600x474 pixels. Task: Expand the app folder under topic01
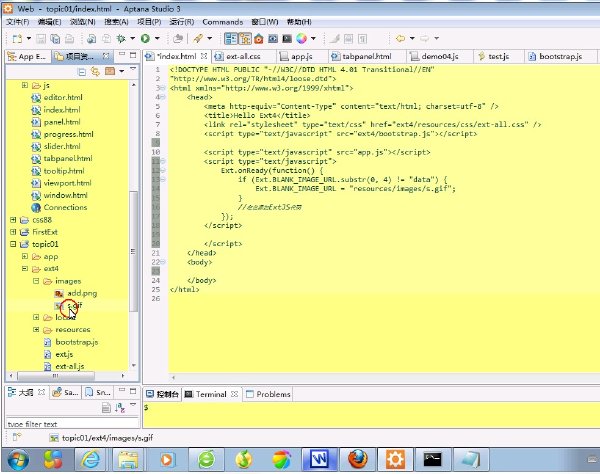[x=24, y=256]
